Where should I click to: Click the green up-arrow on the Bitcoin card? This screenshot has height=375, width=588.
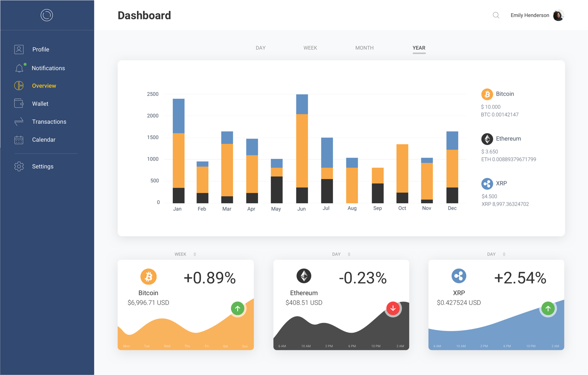[238, 308]
